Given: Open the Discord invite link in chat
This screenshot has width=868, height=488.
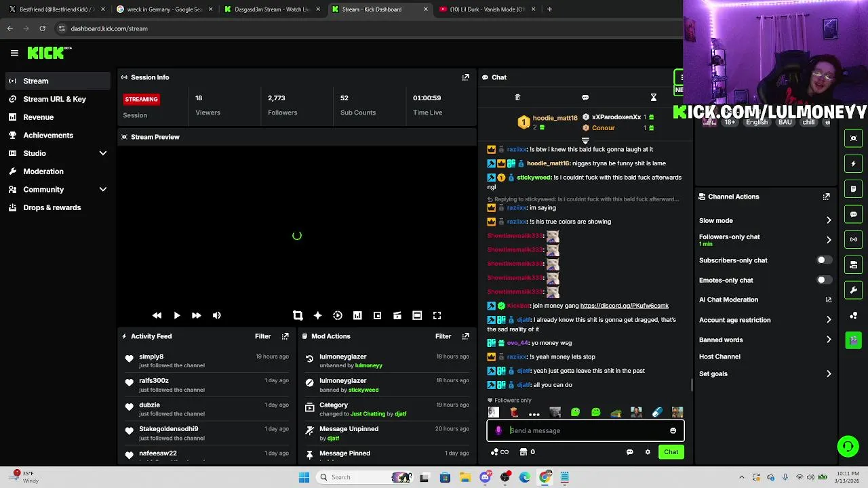Looking at the screenshot, I should [x=624, y=306].
